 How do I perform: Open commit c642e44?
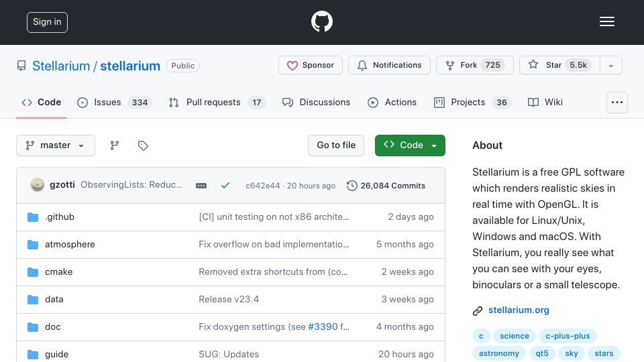tap(262, 186)
